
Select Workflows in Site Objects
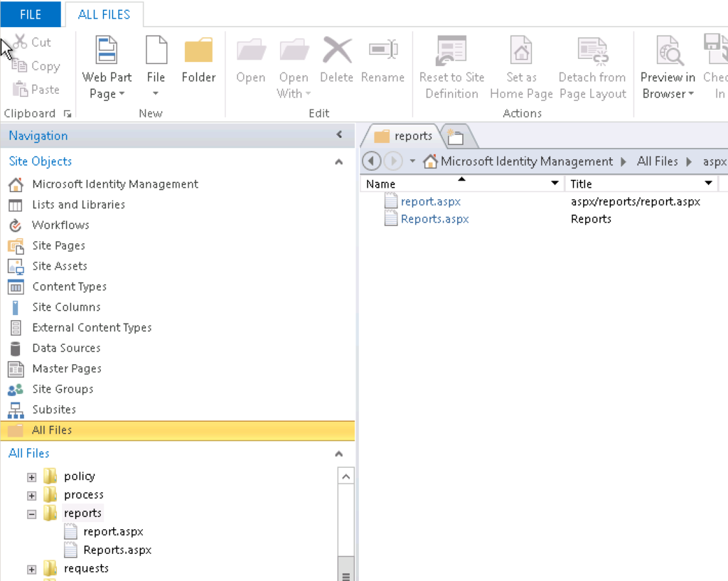point(60,225)
